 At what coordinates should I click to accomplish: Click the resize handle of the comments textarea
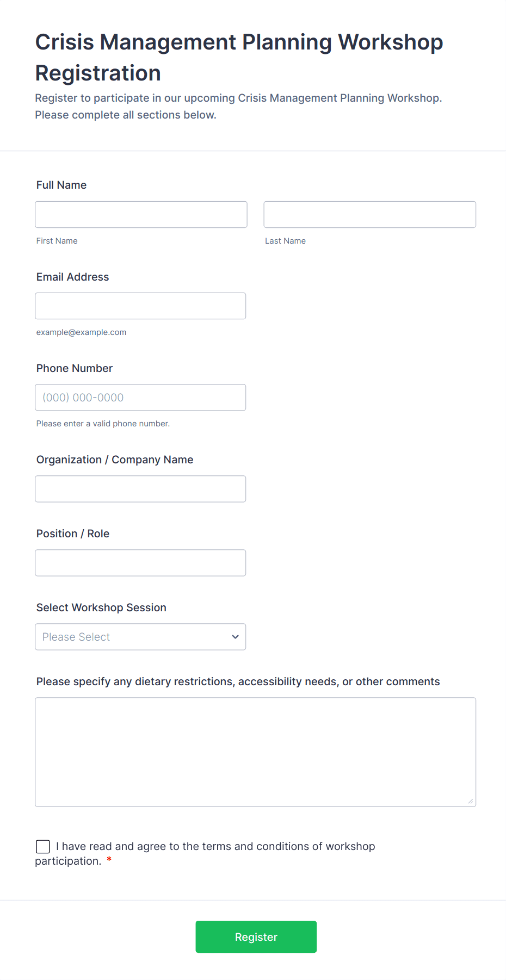click(x=471, y=801)
